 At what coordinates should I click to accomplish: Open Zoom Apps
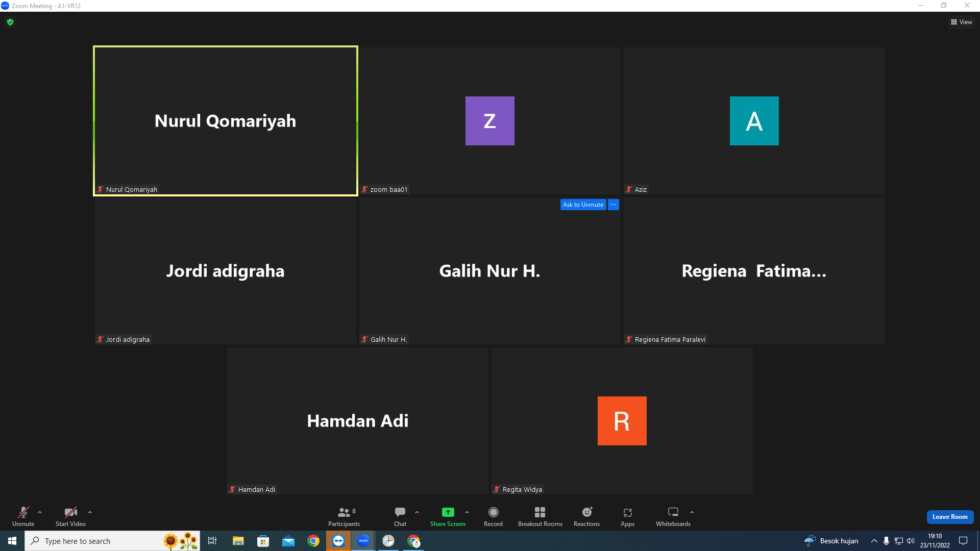click(627, 516)
